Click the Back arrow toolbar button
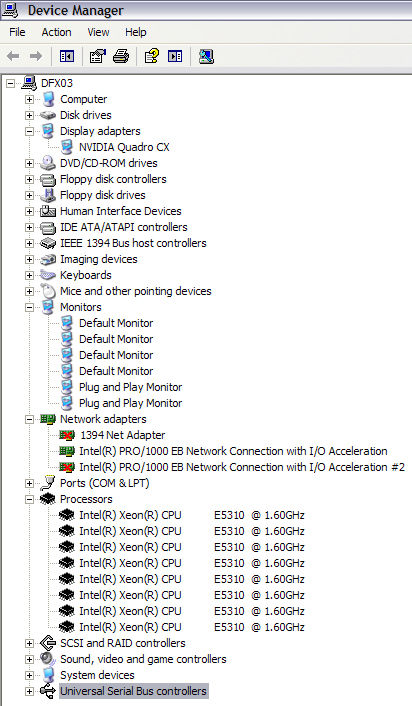Screen dimensions: 412x706 [13, 56]
